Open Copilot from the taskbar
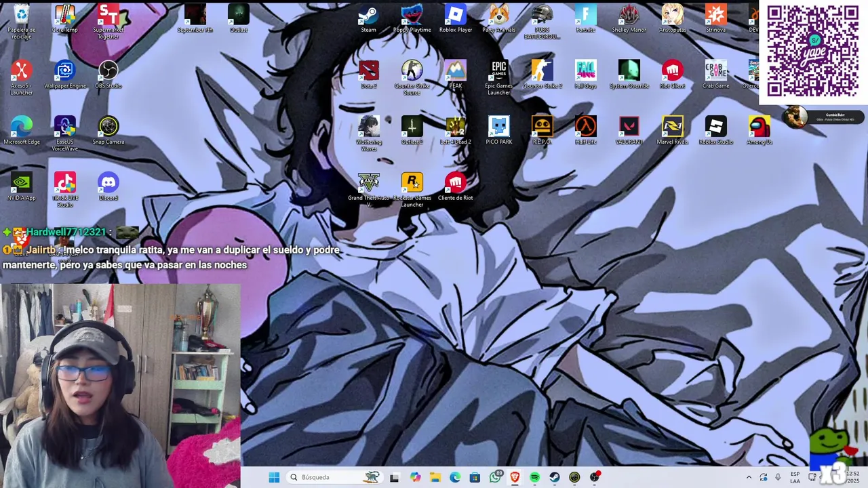 (x=415, y=477)
